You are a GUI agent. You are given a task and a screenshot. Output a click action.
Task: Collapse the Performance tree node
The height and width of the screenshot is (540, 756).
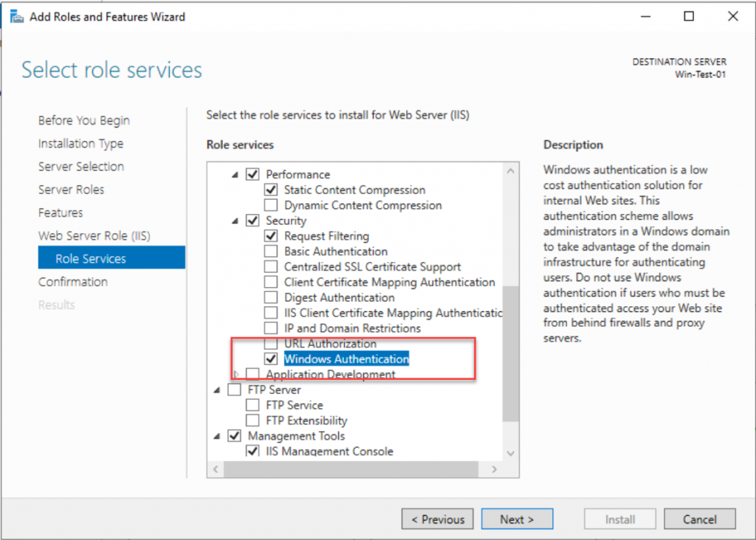[x=235, y=175]
